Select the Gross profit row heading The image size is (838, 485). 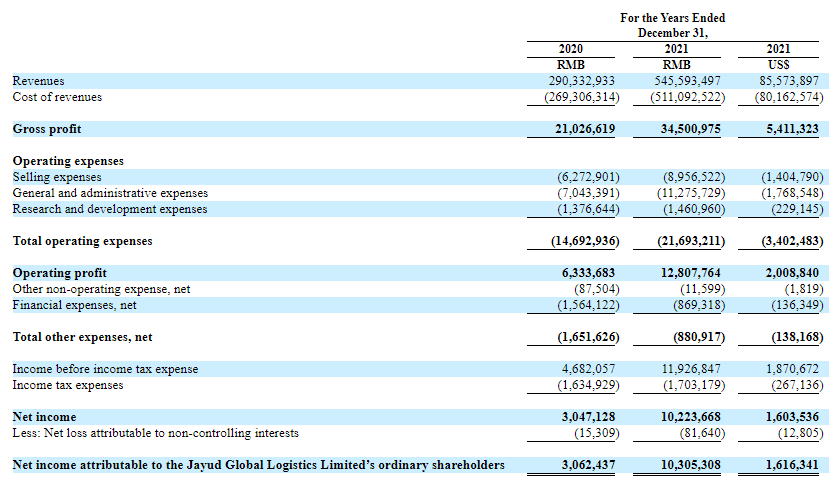pos(47,129)
